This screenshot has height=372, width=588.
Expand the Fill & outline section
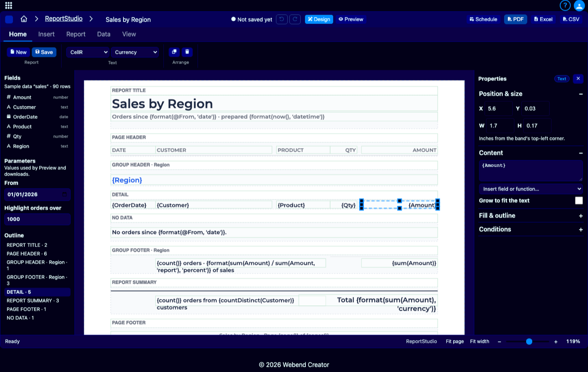tap(580, 216)
